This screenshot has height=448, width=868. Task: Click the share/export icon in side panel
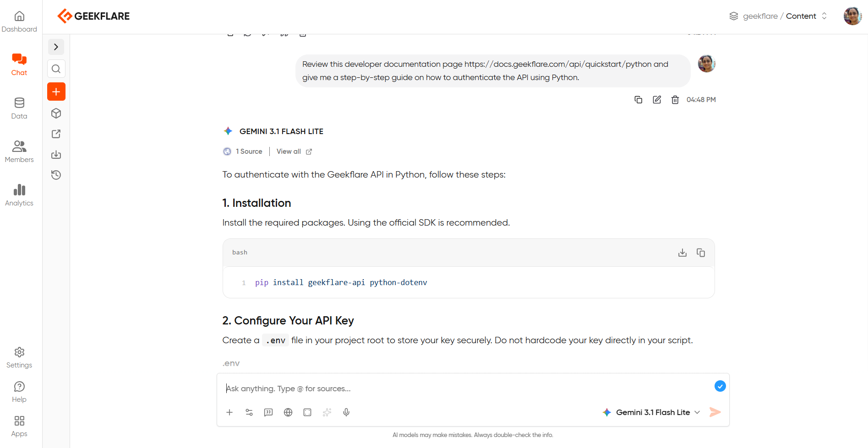tap(56, 134)
